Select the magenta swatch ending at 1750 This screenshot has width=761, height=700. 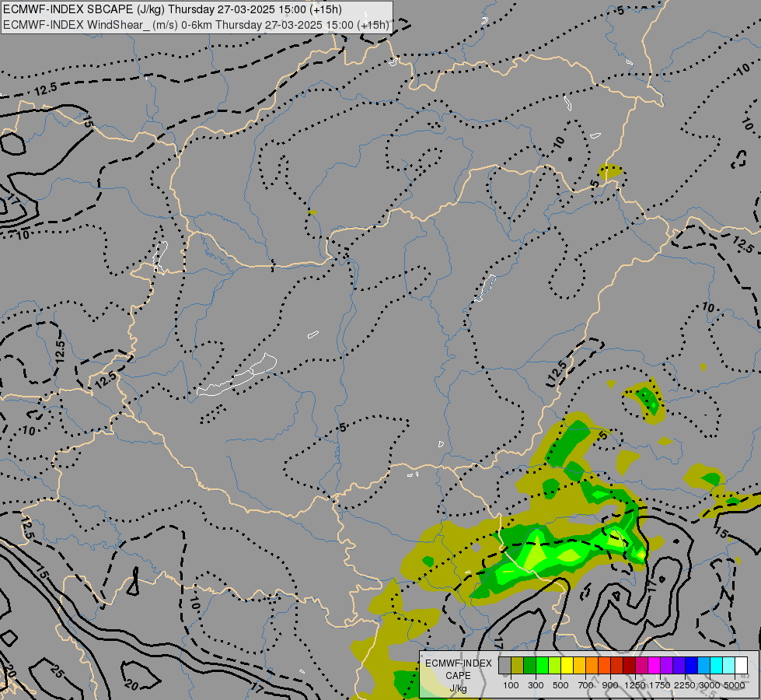pyautogui.click(x=654, y=666)
